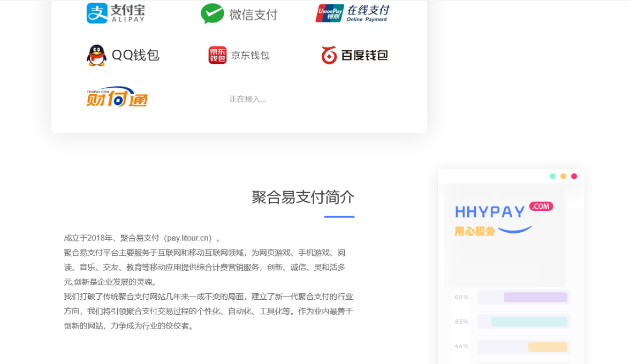Click the green dot in mockup window
Image resolution: width=630 pixels, height=364 pixels.
552,176
